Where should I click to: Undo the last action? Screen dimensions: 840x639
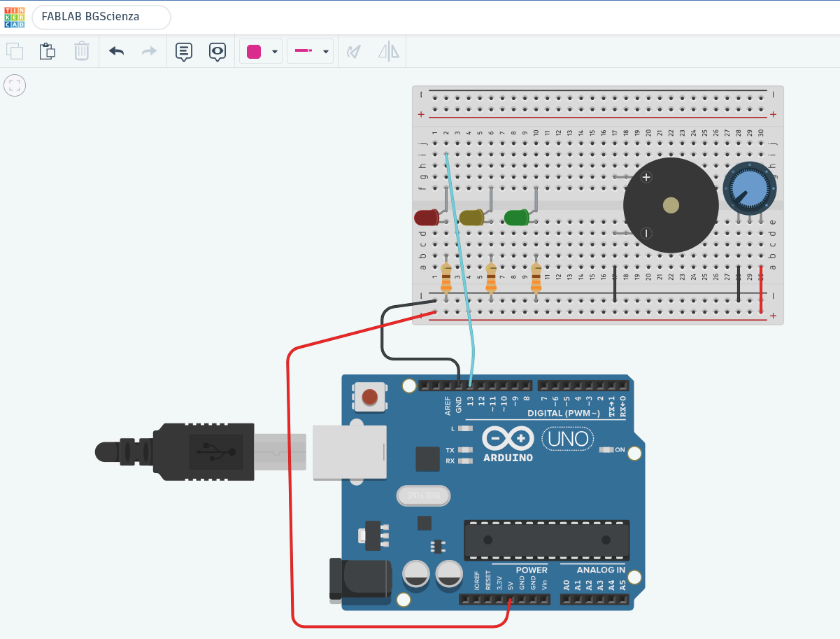[x=116, y=51]
